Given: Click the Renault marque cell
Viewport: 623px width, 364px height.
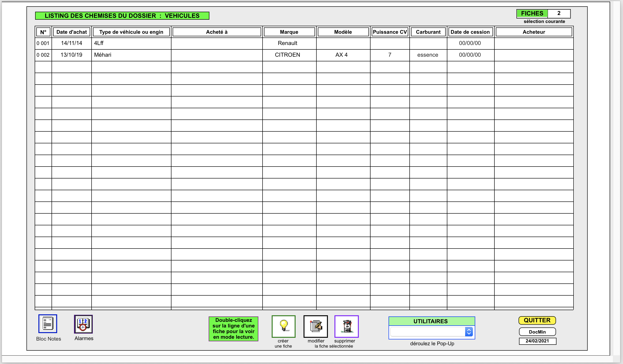Looking at the screenshot, I should 289,43.
